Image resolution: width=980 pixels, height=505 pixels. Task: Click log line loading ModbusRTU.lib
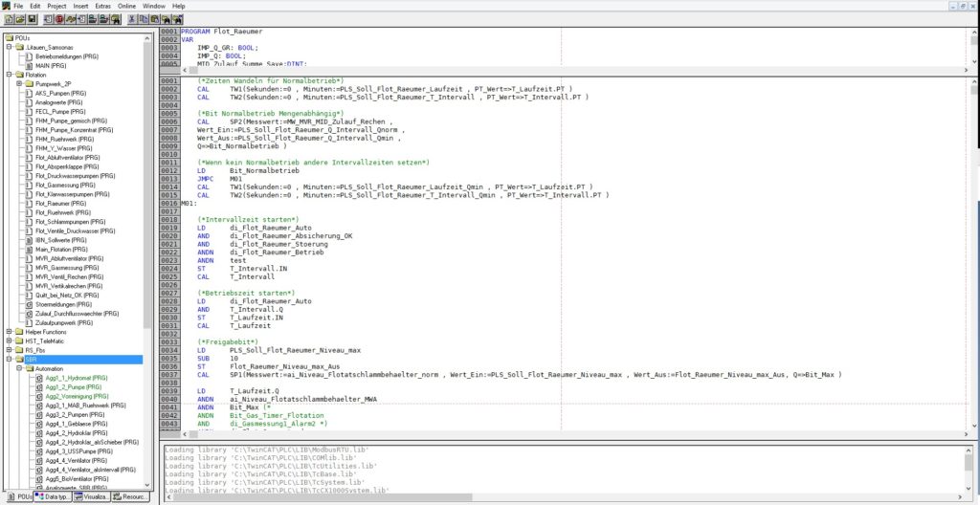(x=267, y=450)
